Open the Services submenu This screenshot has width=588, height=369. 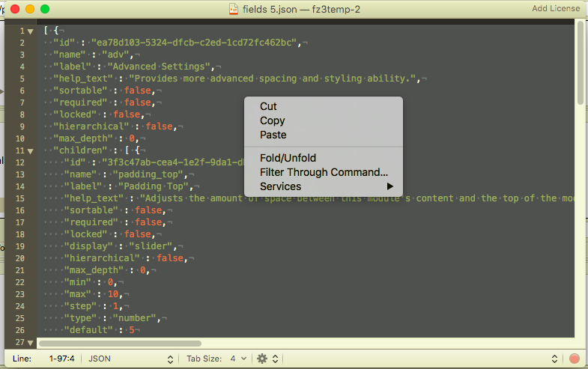[x=324, y=186]
